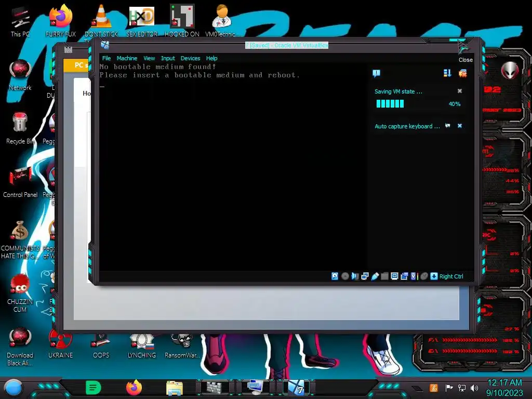The width and height of the screenshot is (532, 399).
Task: Open the Download Black Ali desktop icon
Action: 20,347
